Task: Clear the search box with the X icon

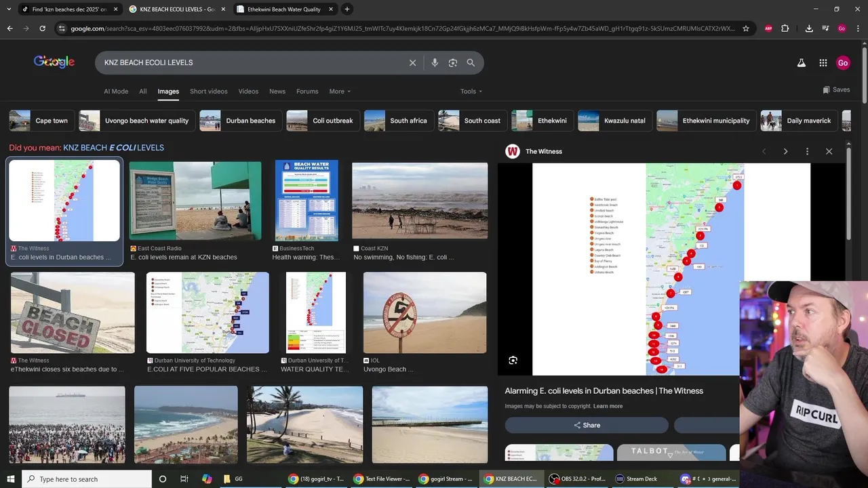Action: point(412,62)
